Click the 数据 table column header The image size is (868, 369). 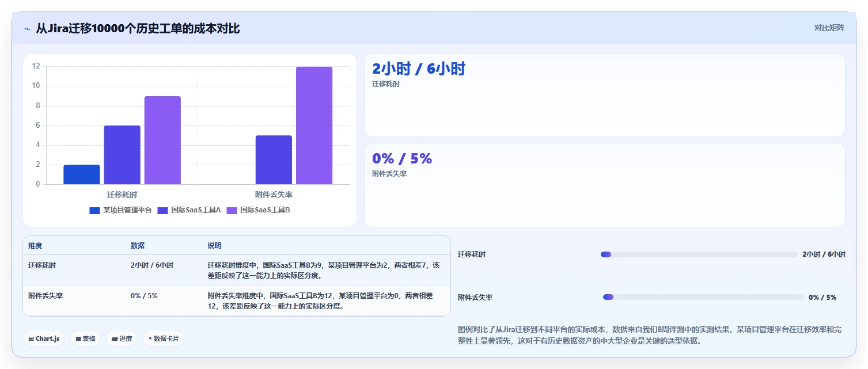coord(138,246)
